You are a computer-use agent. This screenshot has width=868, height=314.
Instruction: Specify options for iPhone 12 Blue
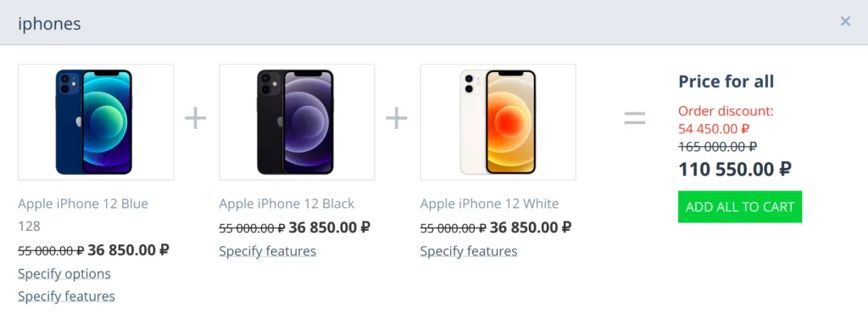click(x=64, y=274)
